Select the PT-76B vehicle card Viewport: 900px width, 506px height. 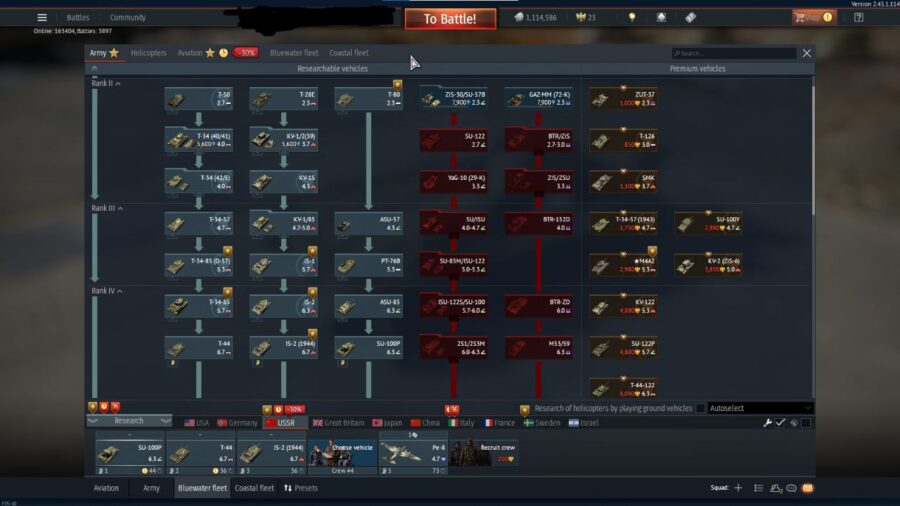coord(368,264)
